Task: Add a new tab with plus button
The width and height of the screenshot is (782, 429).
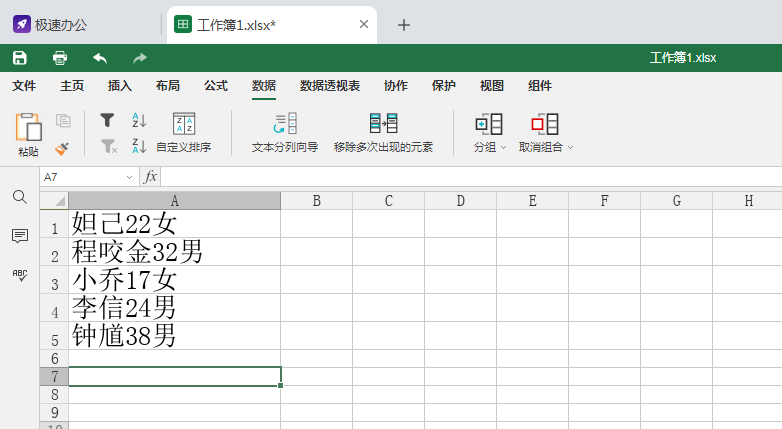Action: coord(403,25)
